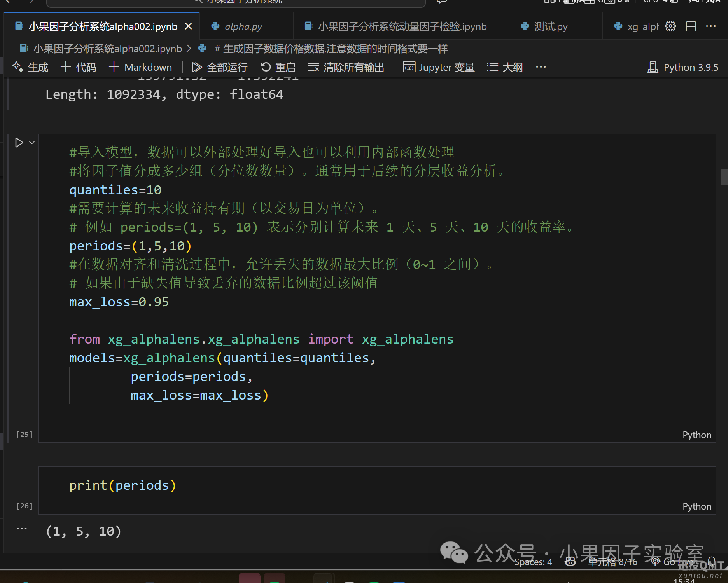Show the notebook 大纲 outline
728x583 pixels.
click(505, 67)
